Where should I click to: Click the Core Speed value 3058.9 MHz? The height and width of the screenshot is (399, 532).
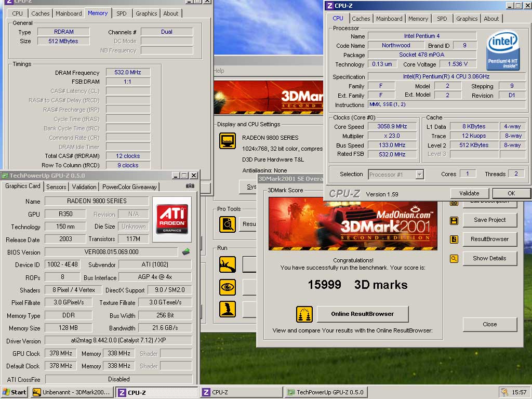pos(392,126)
